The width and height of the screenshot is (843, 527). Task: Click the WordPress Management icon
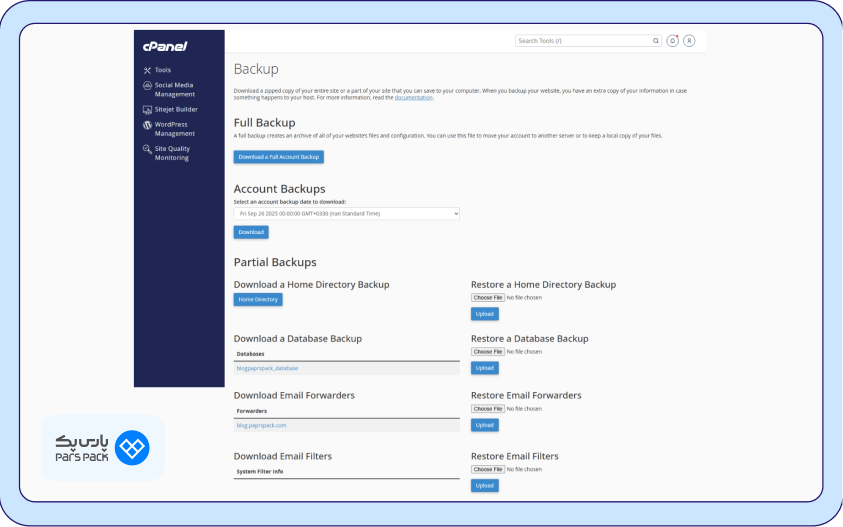tap(147, 125)
